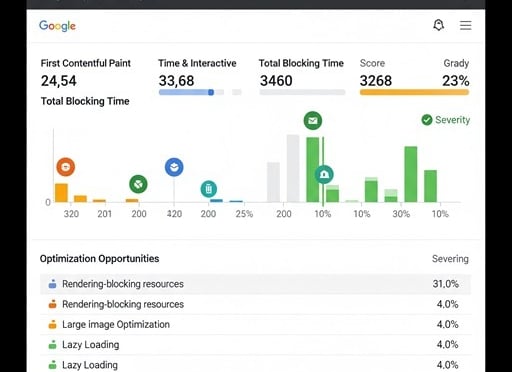Click the tallest orange bar above 320
The height and width of the screenshot is (372, 512).
(x=61, y=193)
